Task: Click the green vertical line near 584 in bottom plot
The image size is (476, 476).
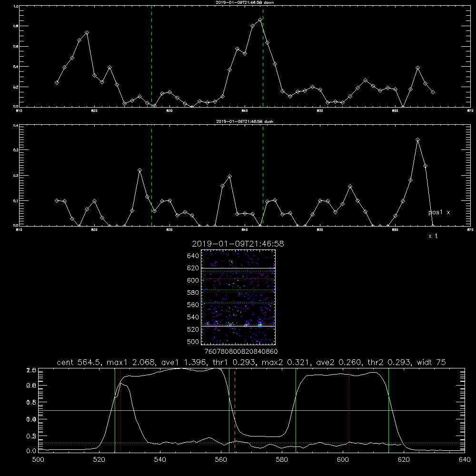Action: [x=296, y=410]
